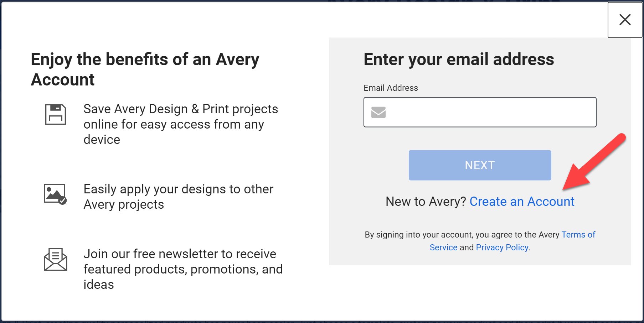This screenshot has height=323, width=644.
Task: Click the "Enjoy the benefits" heading
Action: [x=145, y=69]
